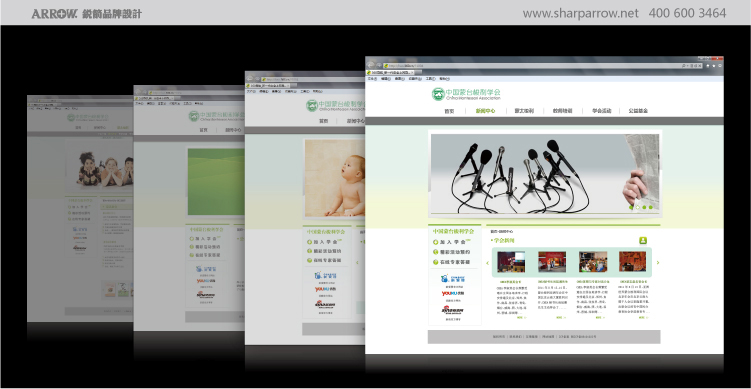Click the browser home icon
The image size is (751, 389).
coord(707,65)
